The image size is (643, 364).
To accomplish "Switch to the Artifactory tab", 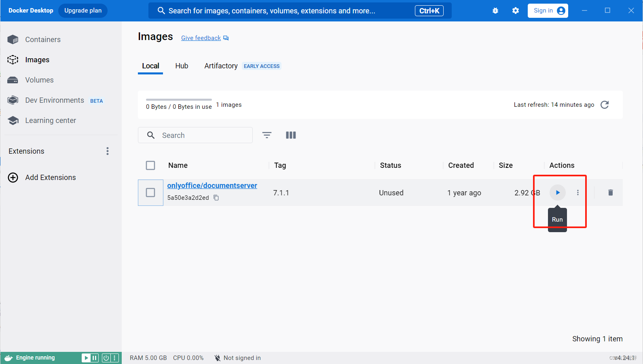I will [221, 66].
